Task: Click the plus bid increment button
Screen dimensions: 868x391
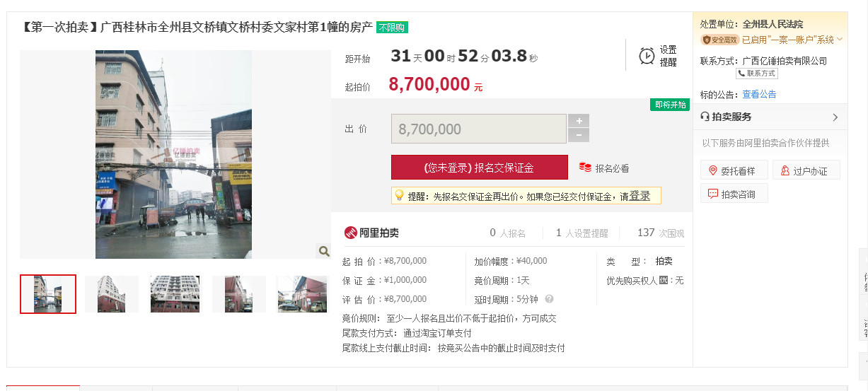Action: click(579, 121)
